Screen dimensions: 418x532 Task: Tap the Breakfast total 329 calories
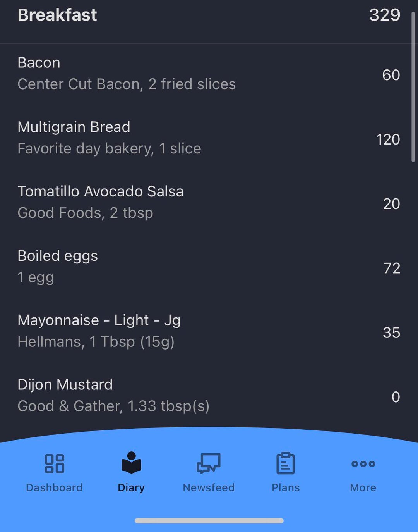pyautogui.click(x=384, y=15)
